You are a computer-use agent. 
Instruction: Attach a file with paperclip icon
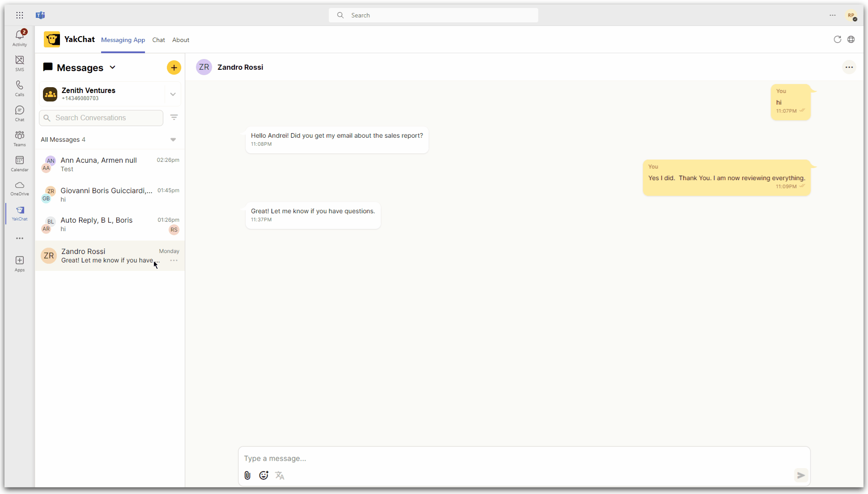[x=247, y=475]
